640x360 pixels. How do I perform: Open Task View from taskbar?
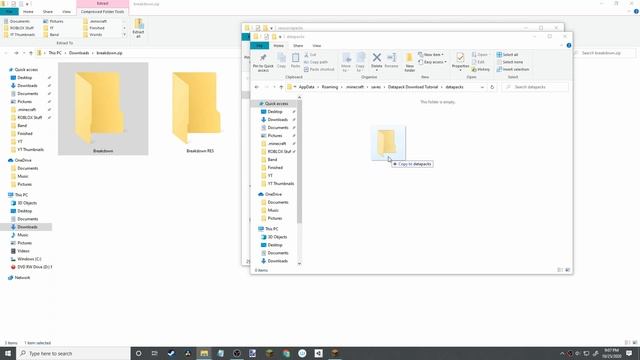[x=155, y=353]
